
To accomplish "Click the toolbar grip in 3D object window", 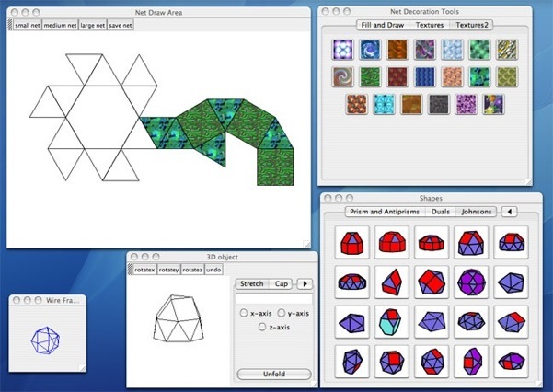I will pyautogui.click(x=130, y=270).
